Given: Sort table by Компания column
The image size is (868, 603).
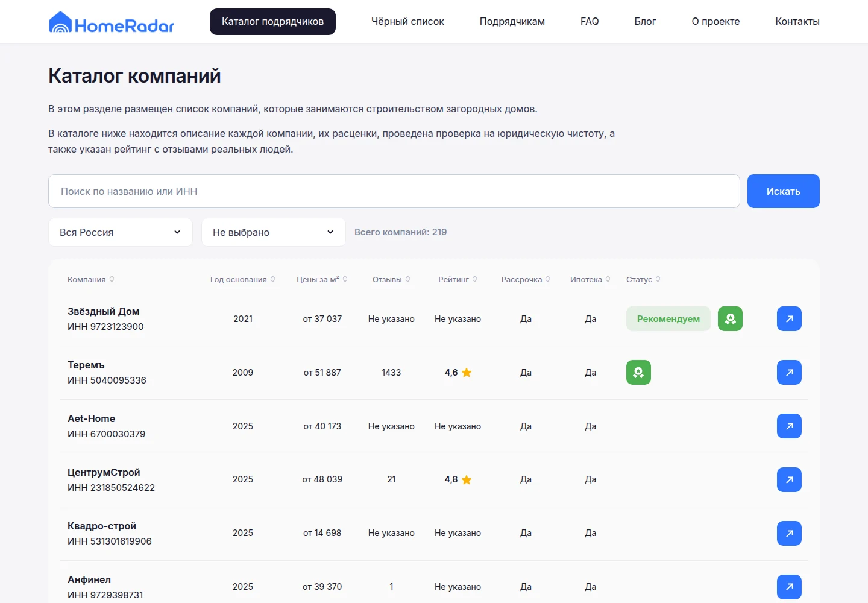Looking at the screenshot, I should click(91, 279).
